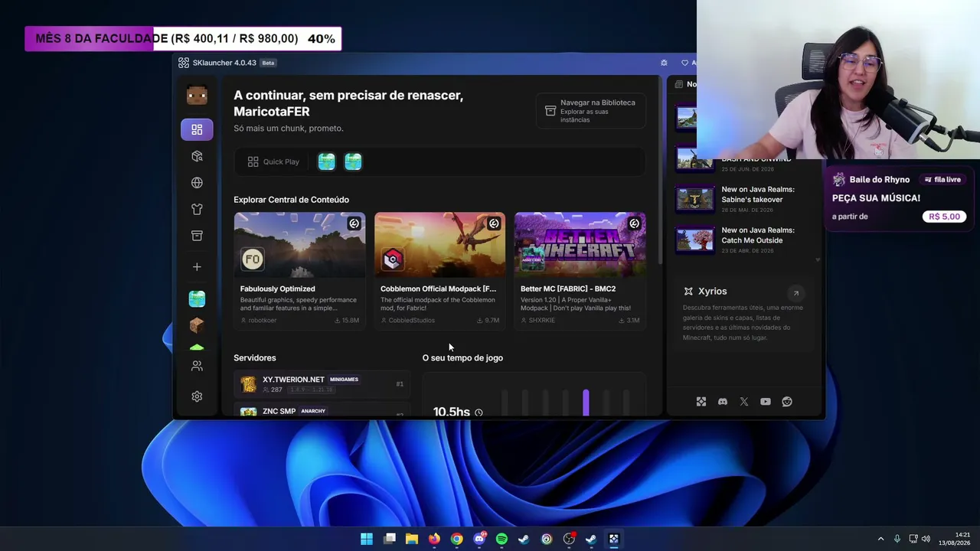Click the bug report icon in title bar
Image resolution: width=980 pixels, height=551 pixels.
(664, 63)
